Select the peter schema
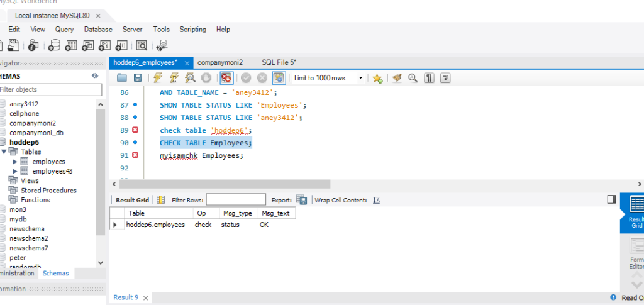 18,258
